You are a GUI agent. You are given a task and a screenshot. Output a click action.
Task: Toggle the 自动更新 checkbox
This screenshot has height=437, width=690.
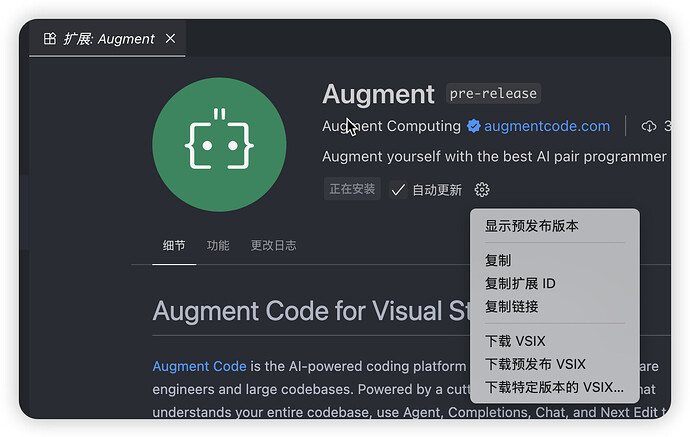coord(398,190)
